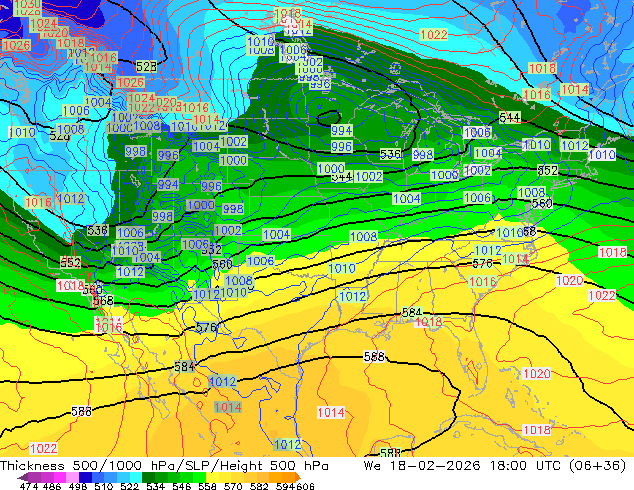Click the cyan legend swatch
This screenshot has height=490, width=634.
136,477
